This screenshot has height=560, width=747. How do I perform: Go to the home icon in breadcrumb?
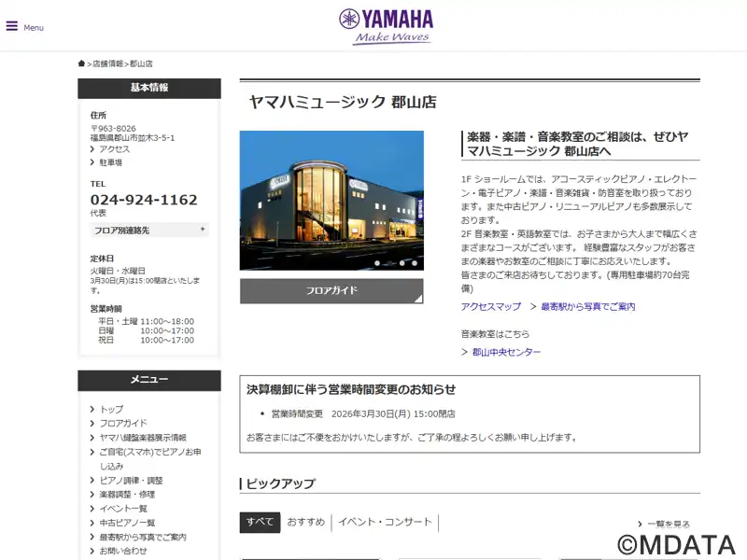pyautogui.click(x=81, y=63)
